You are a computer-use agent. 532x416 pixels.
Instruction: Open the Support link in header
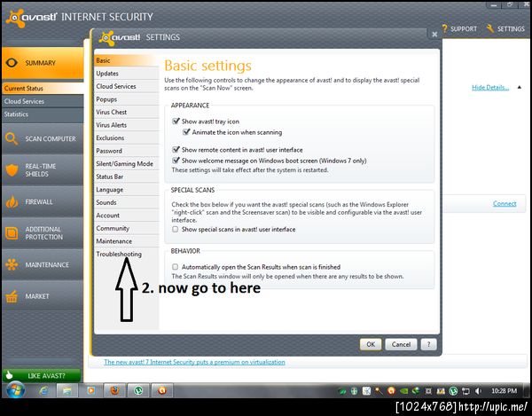[x=464, y=29]
